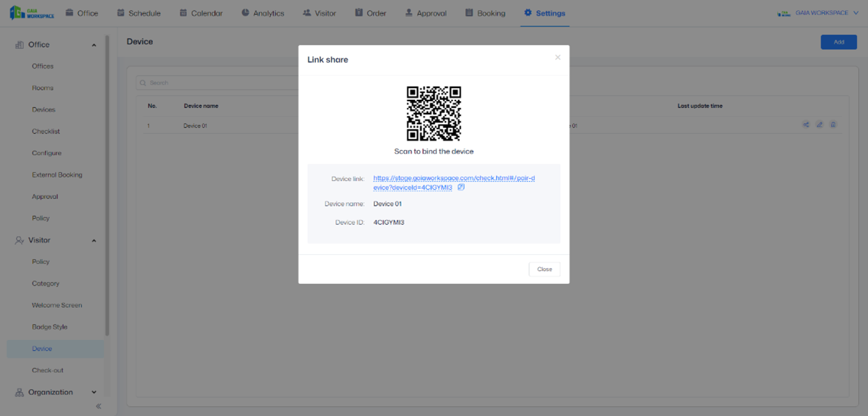Viewport: 868px width, 416px height.
Task: Open the Approval top navigation tab
Action: (x=426, y=13)
